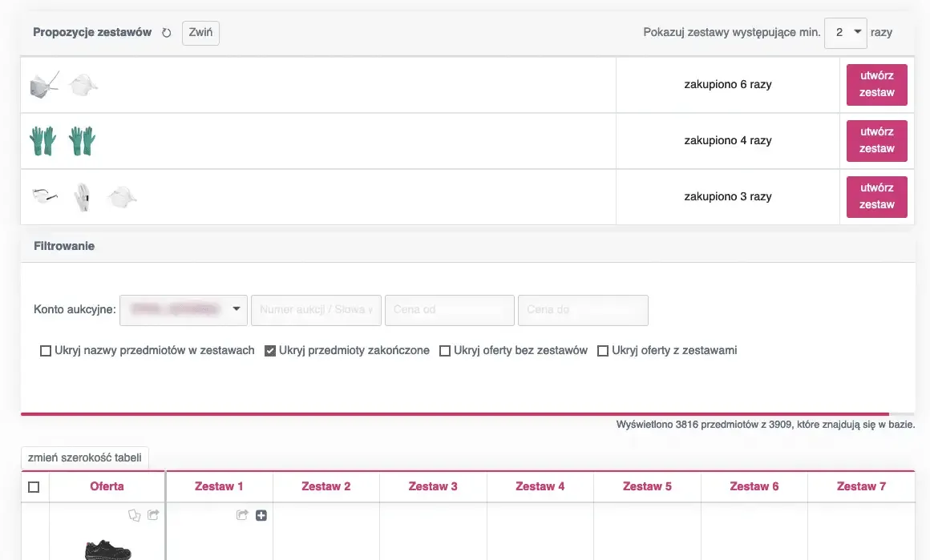Screen dimensions: 930x560
Task: Expand the Konto aukcyjne dropdown
Action: tap(184, 309)
